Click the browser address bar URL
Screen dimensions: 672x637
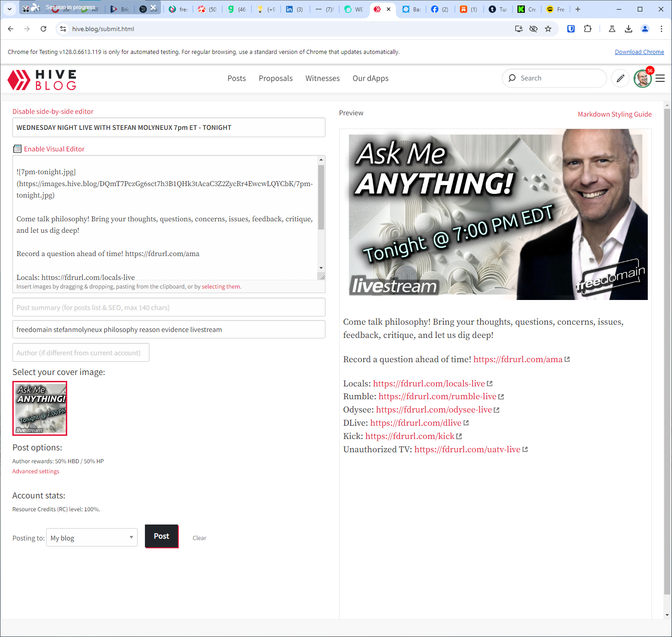coord(103,29)
